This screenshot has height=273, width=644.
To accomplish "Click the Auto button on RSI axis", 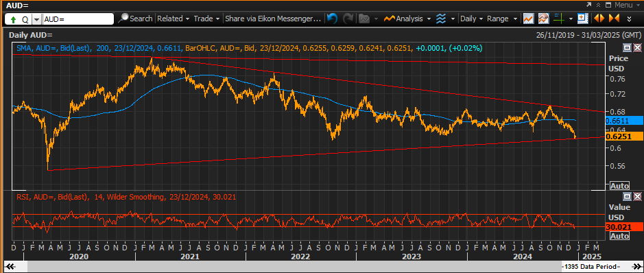I will 619,236.
